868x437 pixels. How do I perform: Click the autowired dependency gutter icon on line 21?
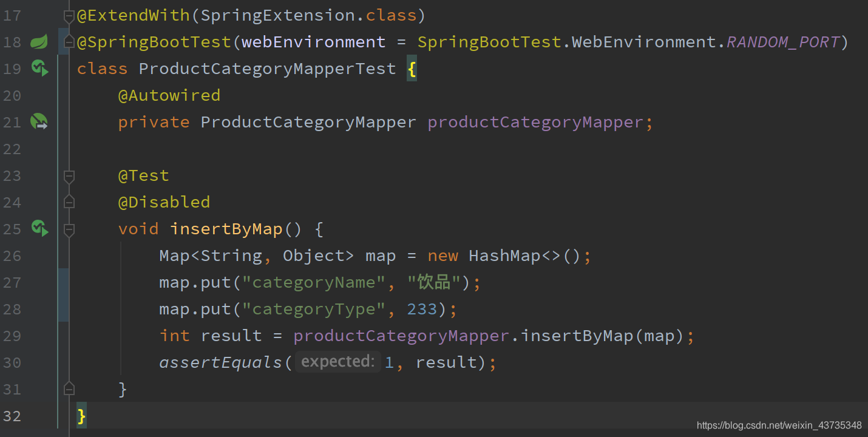click(x=39, y=122)
